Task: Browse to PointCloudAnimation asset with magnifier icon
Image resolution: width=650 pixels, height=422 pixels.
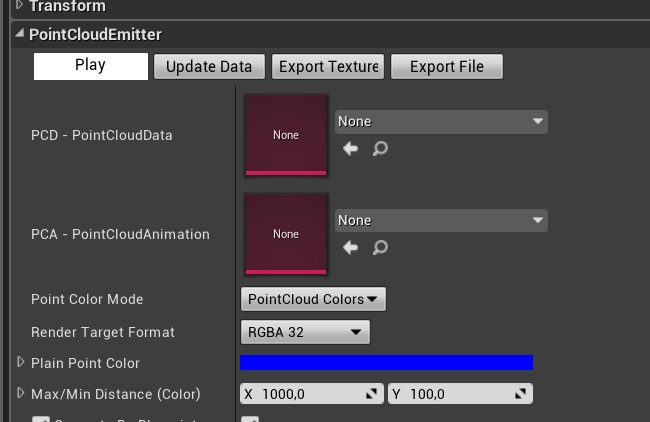Action: [x=380, y=247]
